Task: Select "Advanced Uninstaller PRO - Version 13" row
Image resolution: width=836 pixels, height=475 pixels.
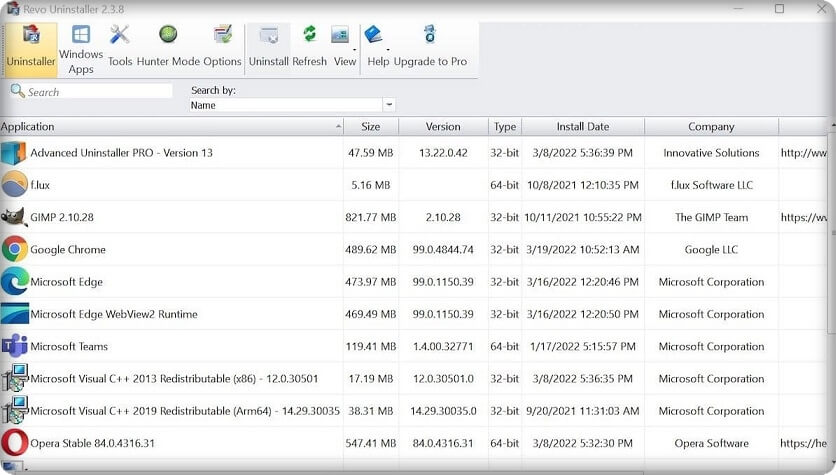Action: [414, 153]
